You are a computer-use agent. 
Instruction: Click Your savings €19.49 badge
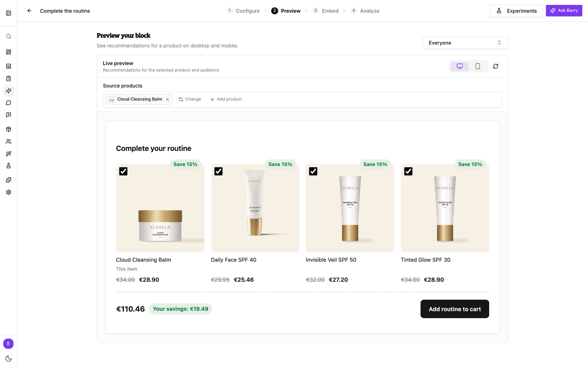pos(180,309)
